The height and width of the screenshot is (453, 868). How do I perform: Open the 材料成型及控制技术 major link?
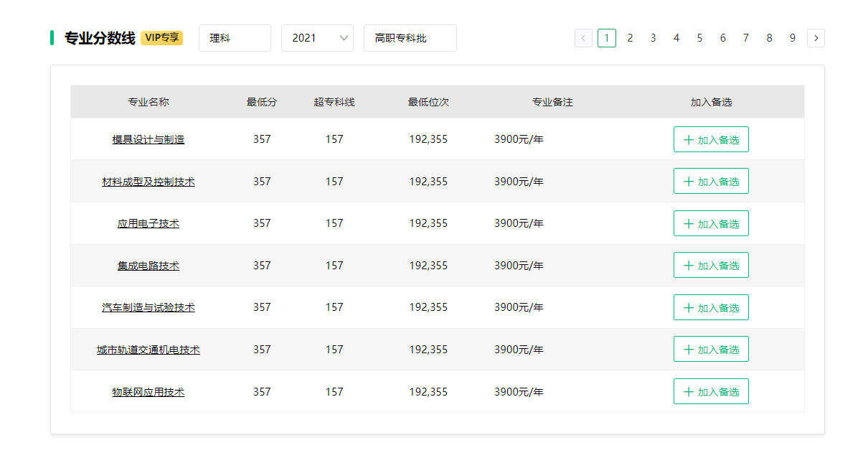[148, 182]
